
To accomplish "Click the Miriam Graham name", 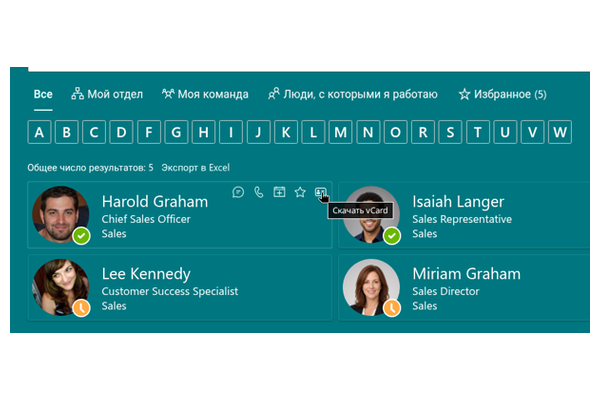I will (x=466, y=274).
